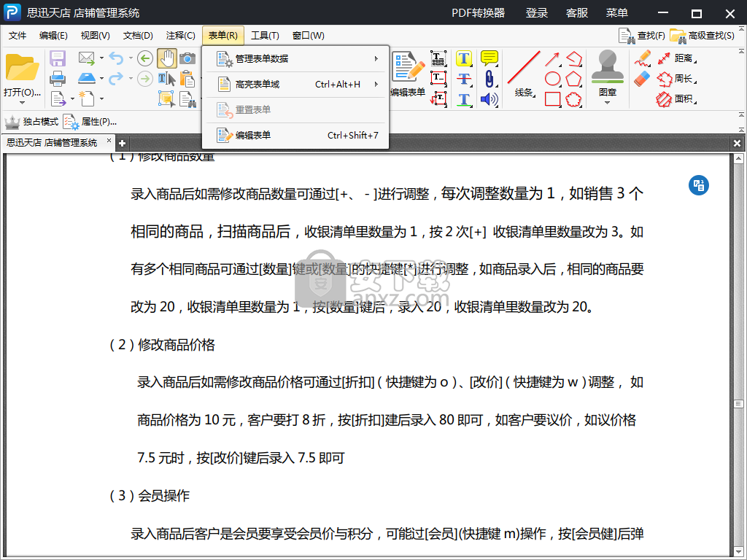
Task: Select the Callout text tool
Action: pyautogui.click(x=438, y=98)
